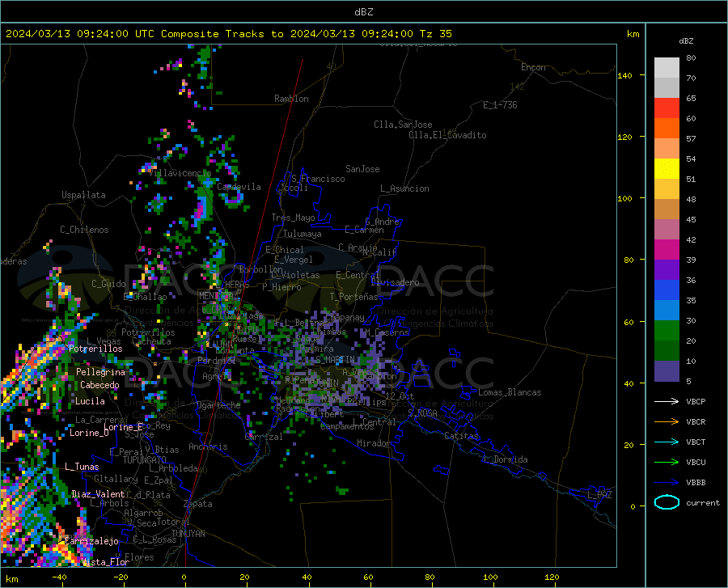
Task: Click the Carrizalejo station label
Action: click(x=91, y=541)
